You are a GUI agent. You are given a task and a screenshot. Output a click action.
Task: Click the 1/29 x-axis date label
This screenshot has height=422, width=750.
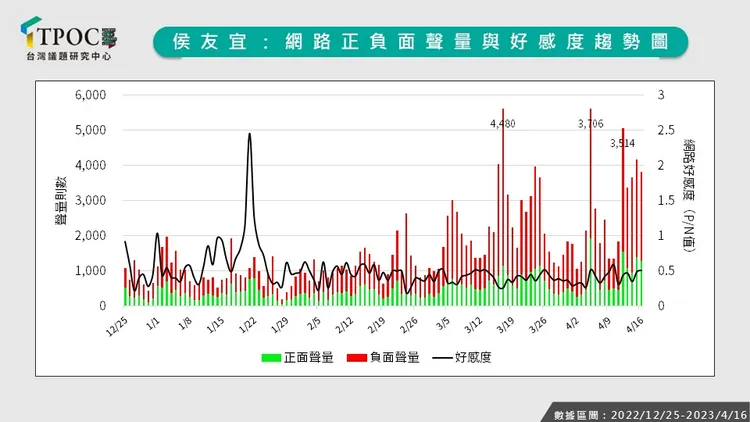tap(280, 325)
